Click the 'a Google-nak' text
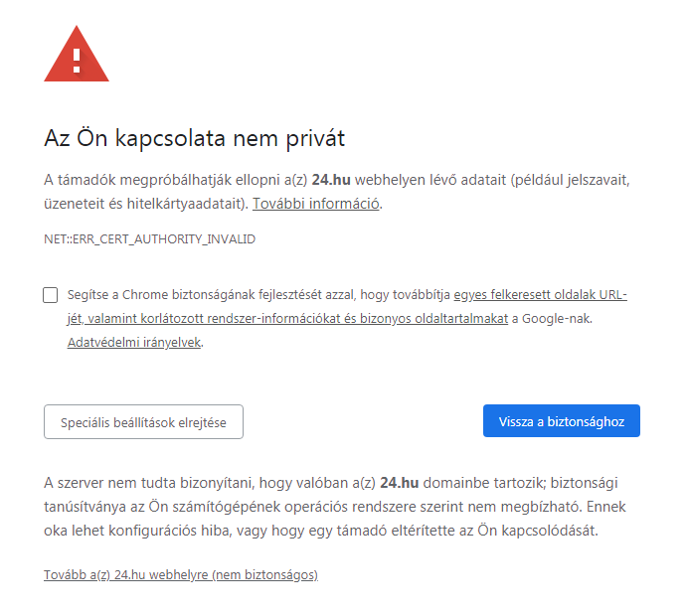This screenshot has width=687, height=616. pyautogui.click(x=551, y=319)
